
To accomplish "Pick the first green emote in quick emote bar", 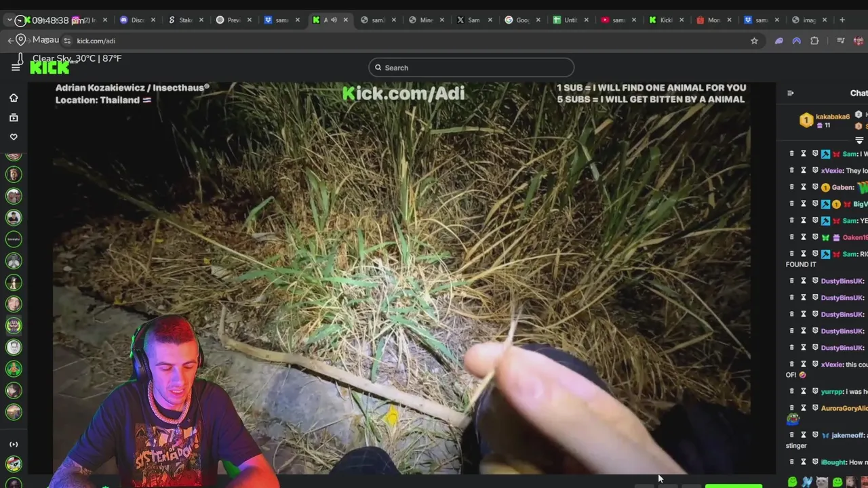I will click(x=793, y=482).
